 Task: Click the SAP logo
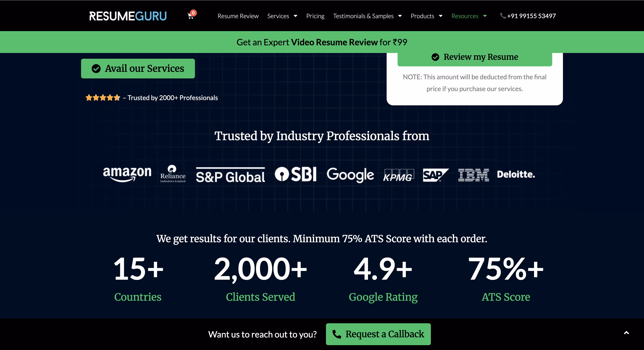pyautogui.click(x=435, y=175)
